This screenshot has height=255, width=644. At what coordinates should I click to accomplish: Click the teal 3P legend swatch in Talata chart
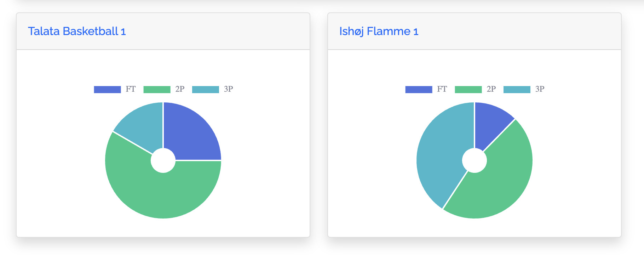(206, 90)
